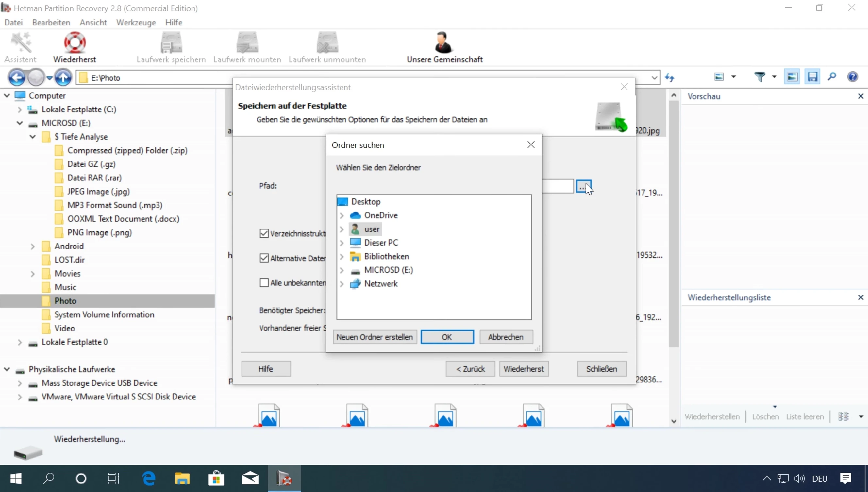This screenshot has width=868, height=492.
Task: Open the Windows Start menu
Action: coord(16,479)
